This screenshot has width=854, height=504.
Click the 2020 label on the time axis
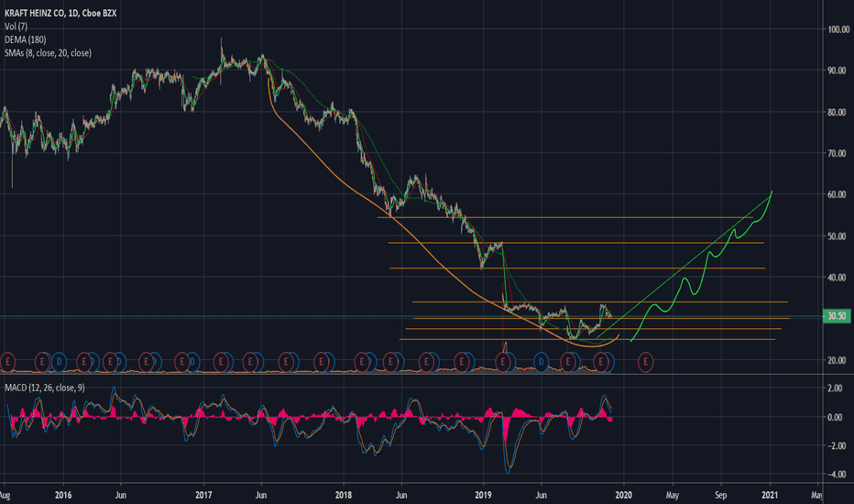click(623, 495)
